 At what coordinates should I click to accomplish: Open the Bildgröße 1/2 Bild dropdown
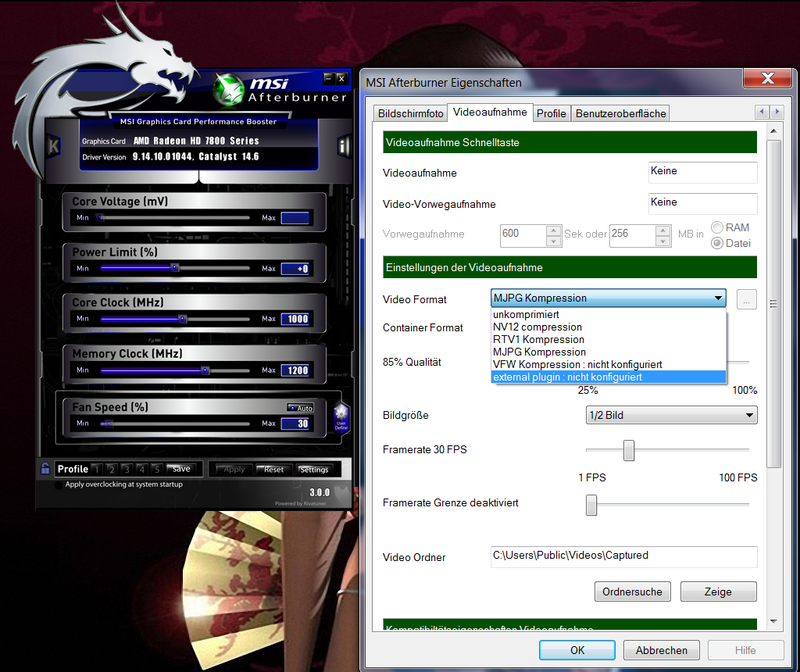point(671,415)
